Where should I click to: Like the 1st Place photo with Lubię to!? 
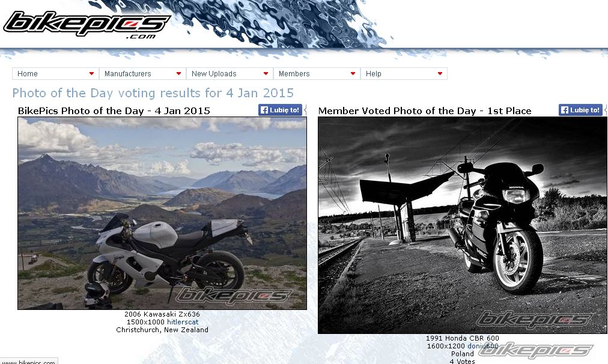point(580,110)
